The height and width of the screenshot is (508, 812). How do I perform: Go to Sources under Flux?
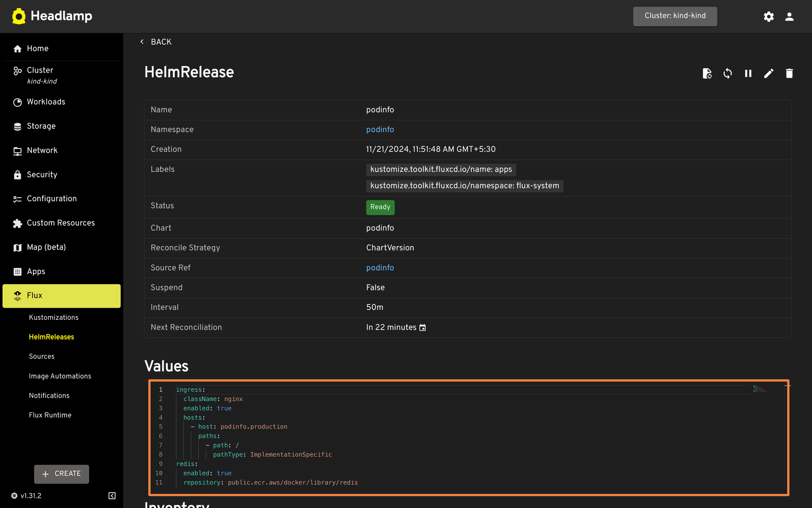coord(41,356)
